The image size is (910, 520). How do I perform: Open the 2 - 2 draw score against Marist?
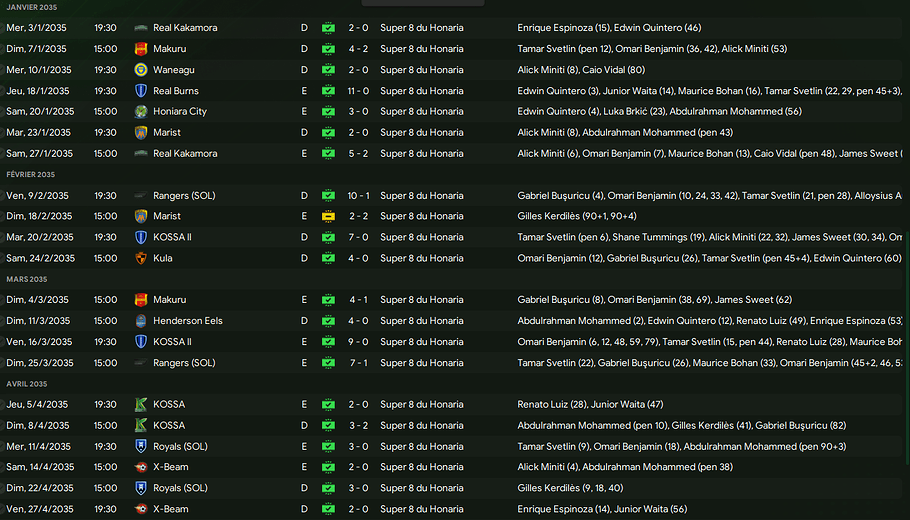358,216
